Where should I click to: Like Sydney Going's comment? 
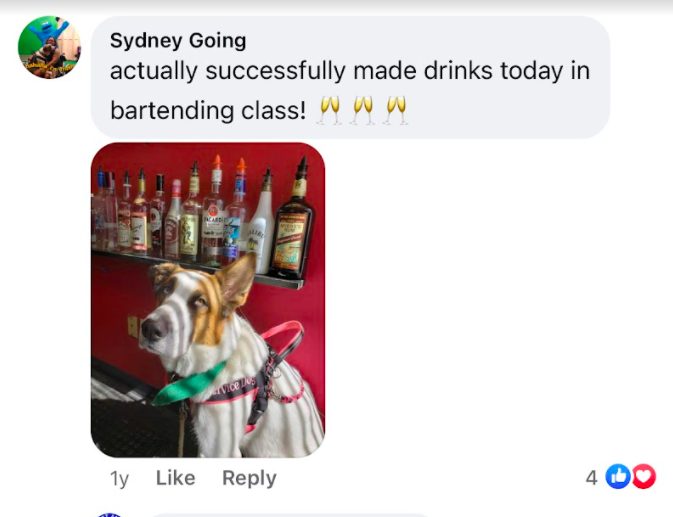point(176,478)
